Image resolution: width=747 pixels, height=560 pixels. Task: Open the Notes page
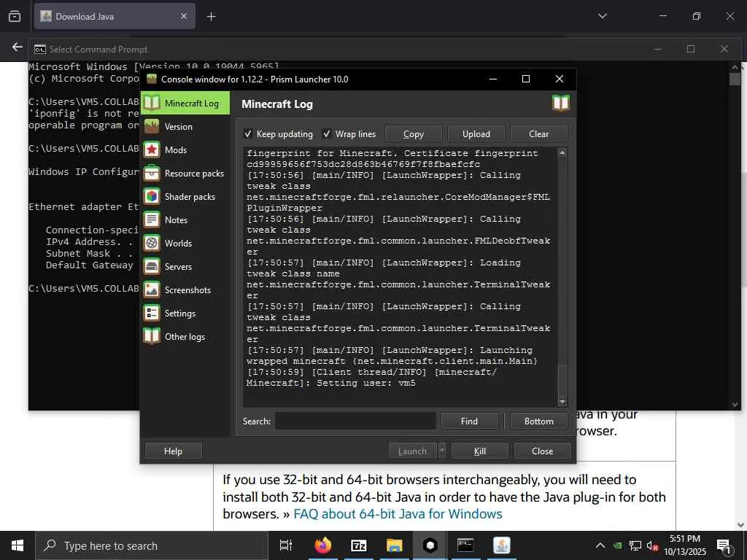[x=185, y=220]
